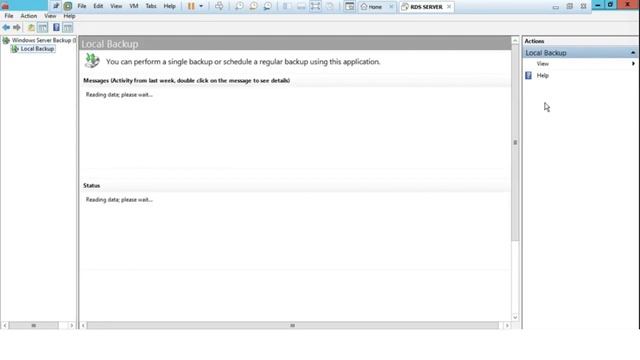Toggle Show/Hide Console Tree toolbar button
Screen dimensions: 640x360
point(42,27)
